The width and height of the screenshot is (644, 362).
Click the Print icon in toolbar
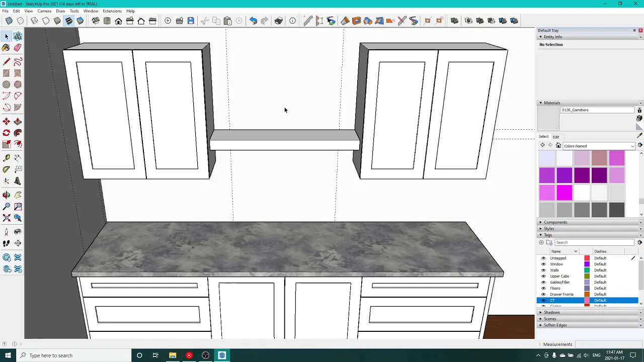[x=278, y=21]
